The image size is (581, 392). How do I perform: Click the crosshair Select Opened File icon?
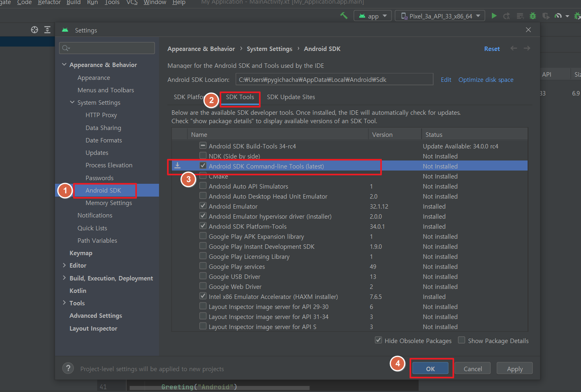pos(35,30)
